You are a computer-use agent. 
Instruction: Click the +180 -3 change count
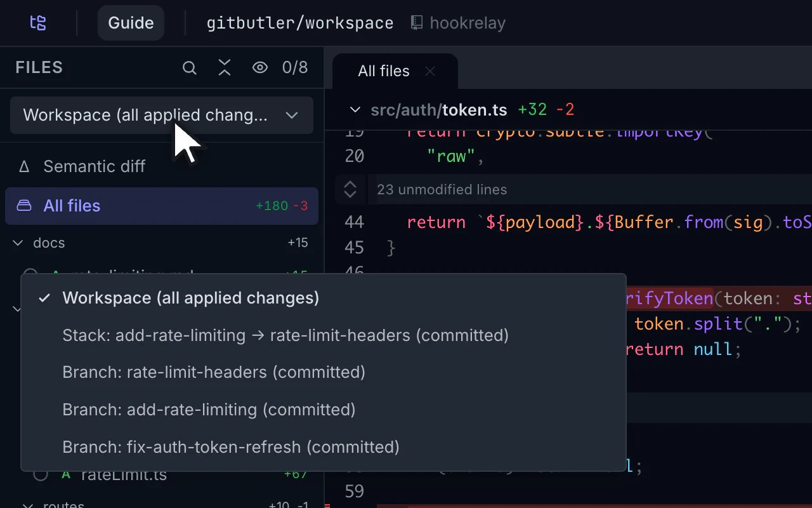[282, 206]
